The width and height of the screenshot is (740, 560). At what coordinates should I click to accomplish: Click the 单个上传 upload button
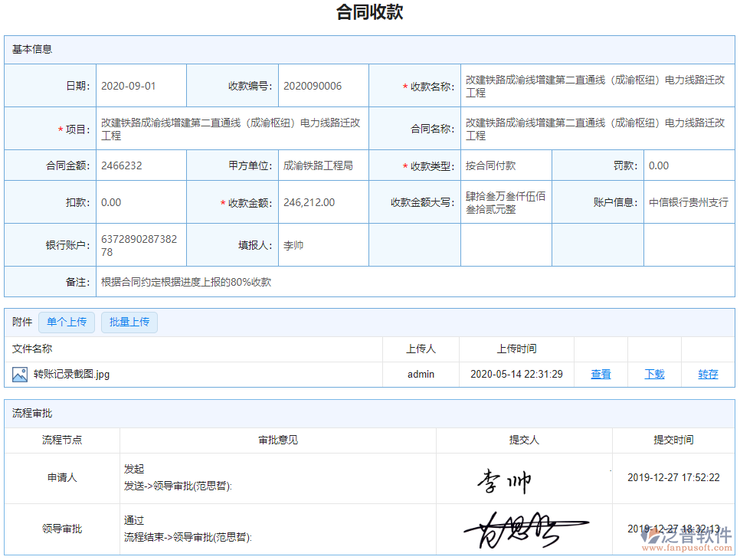tap(66, 323)
